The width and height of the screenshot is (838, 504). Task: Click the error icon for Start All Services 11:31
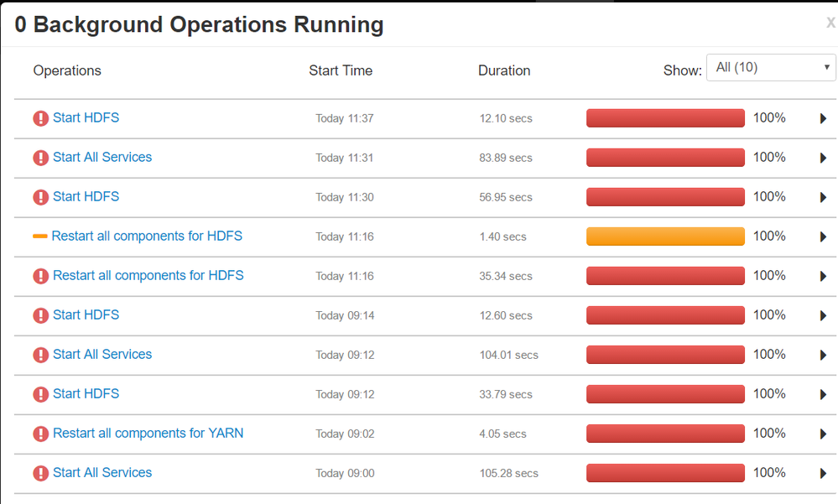pyautogui.click(x=40, y=158)
